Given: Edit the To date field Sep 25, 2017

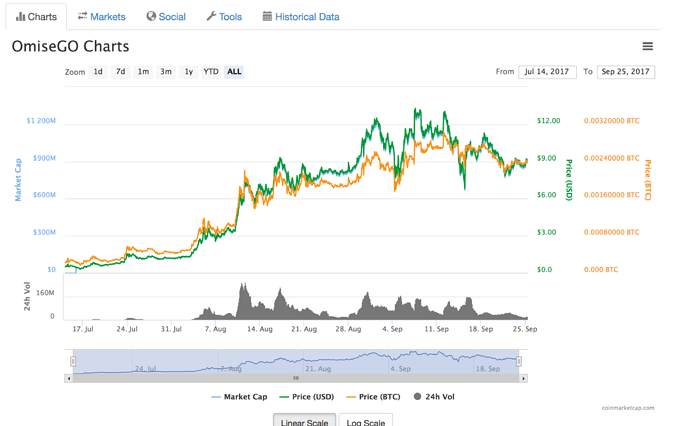Looking at the screenshot, I should coord(626,72).
